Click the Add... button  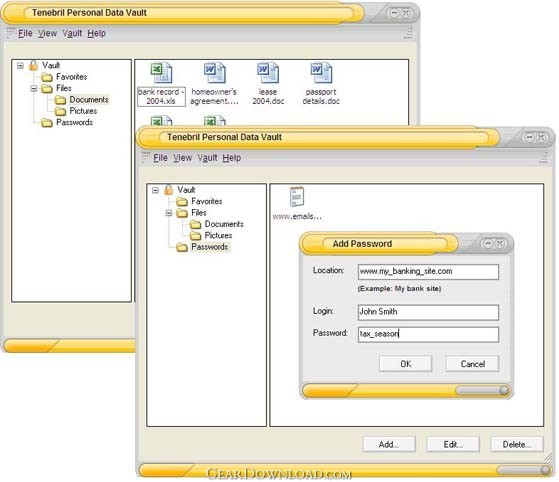click(389, 444)
